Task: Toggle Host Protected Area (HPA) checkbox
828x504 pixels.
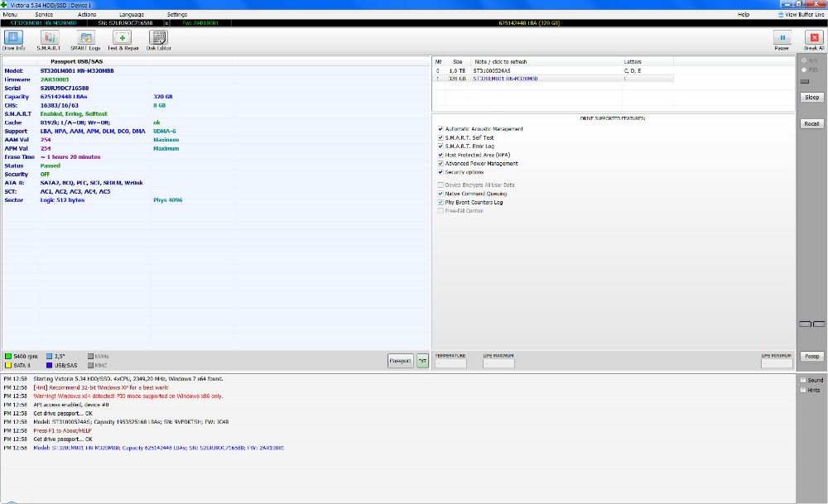Action: click(x=440, y=155)
